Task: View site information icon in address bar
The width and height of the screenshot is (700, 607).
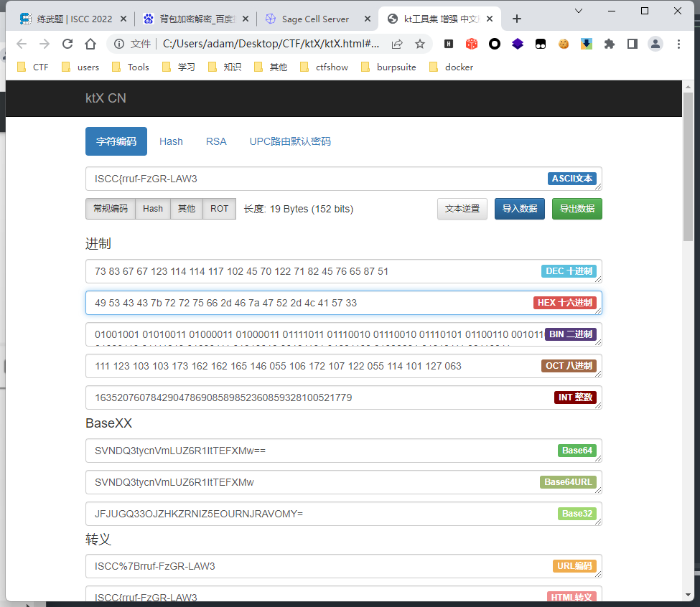Action: 118,44
